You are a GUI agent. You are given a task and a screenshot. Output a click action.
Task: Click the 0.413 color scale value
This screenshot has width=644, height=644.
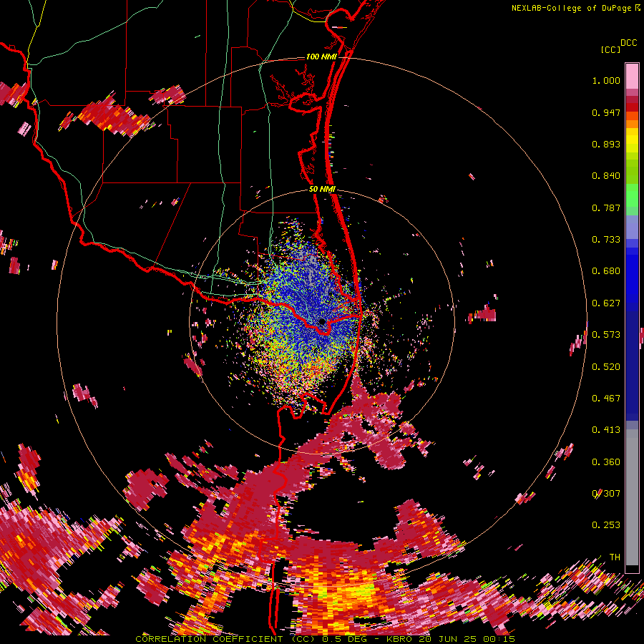(x=606, y=430)
